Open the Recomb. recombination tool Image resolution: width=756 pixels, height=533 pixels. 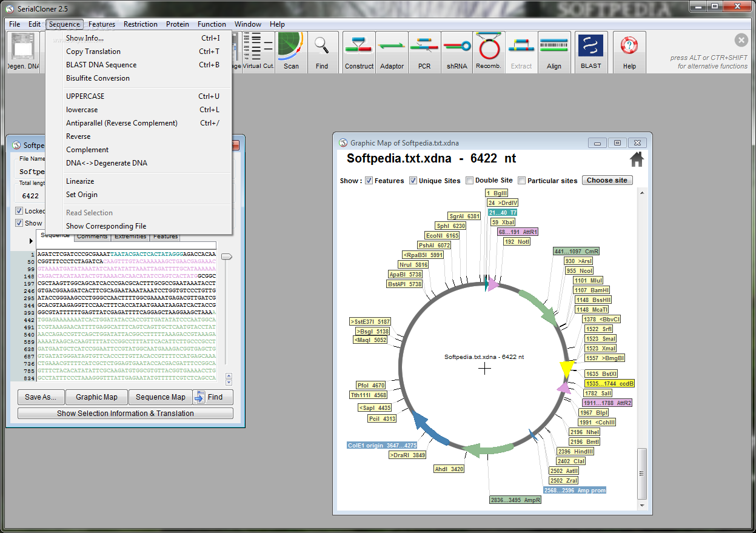click(x=489, y=52)
